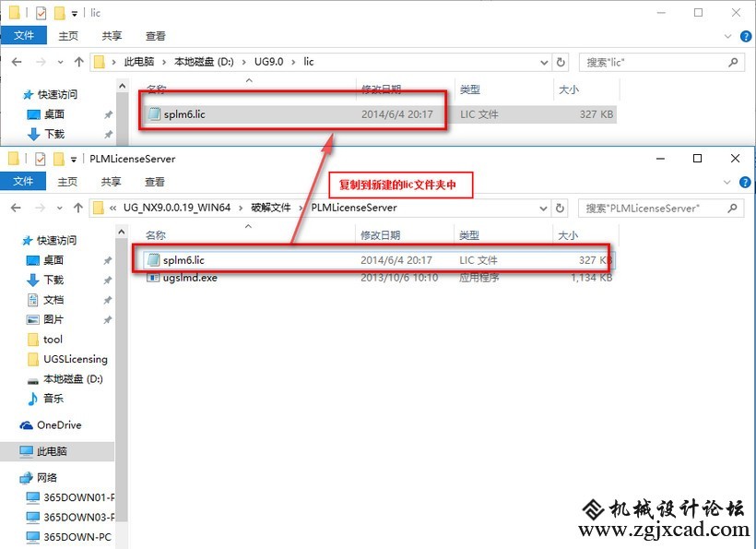Click UG_NX9.0.0.19_WIN64 in the address bar

pyautogui.click(x=177, y=208)
